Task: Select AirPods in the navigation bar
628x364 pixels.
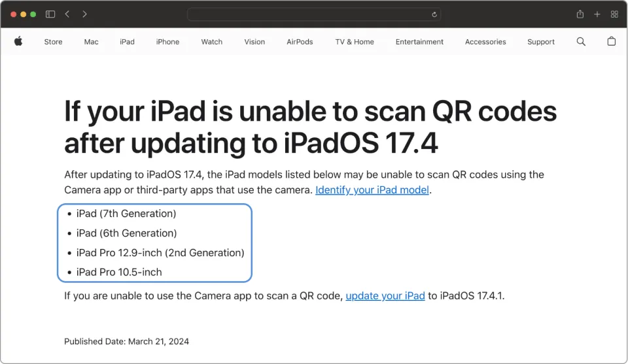Action: click(x=300, y=42)
